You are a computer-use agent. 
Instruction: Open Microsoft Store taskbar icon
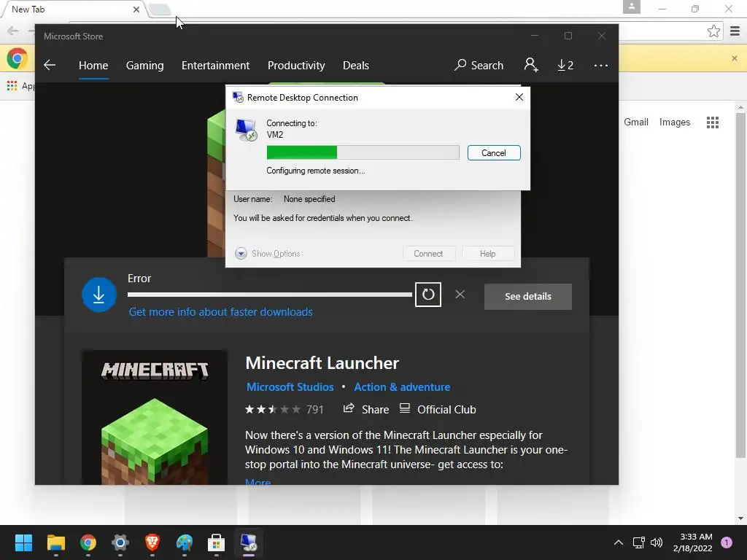coord(216,542)
